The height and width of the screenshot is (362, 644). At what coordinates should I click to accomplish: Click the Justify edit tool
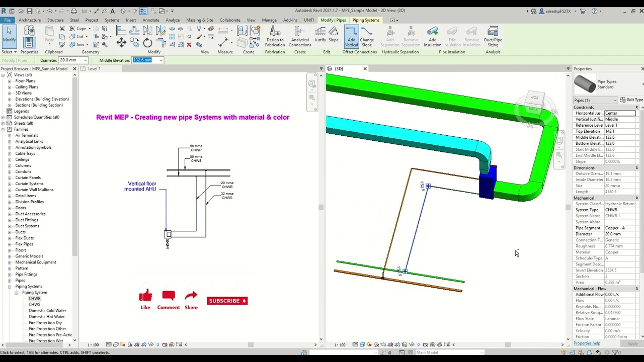pos(320,34)
